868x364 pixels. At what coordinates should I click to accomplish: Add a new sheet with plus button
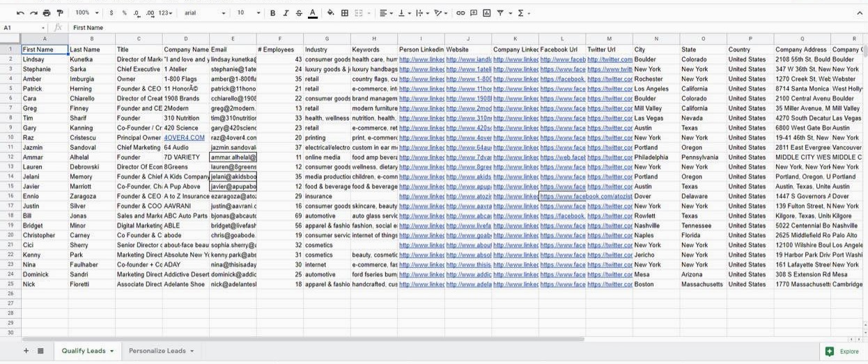tap(26, 351)
